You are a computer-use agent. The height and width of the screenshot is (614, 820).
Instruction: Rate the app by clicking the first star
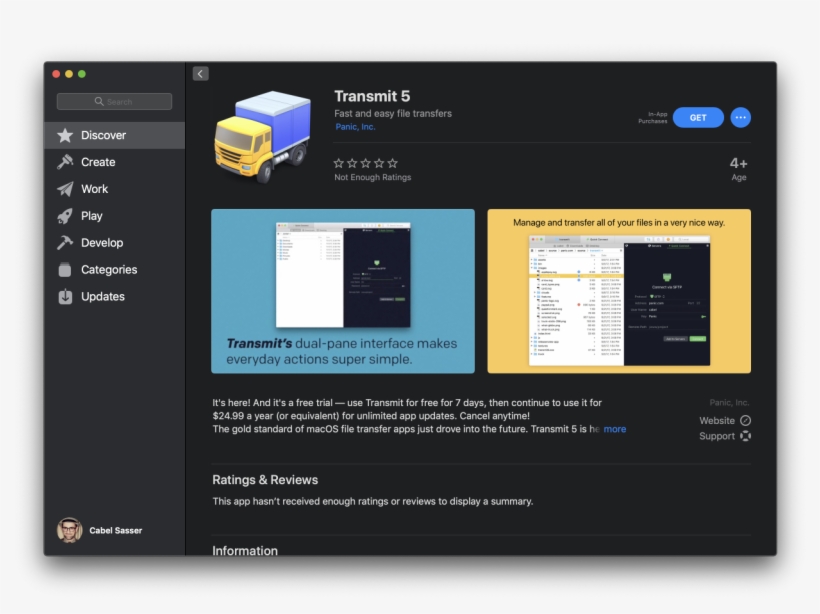tap(338, 162)
